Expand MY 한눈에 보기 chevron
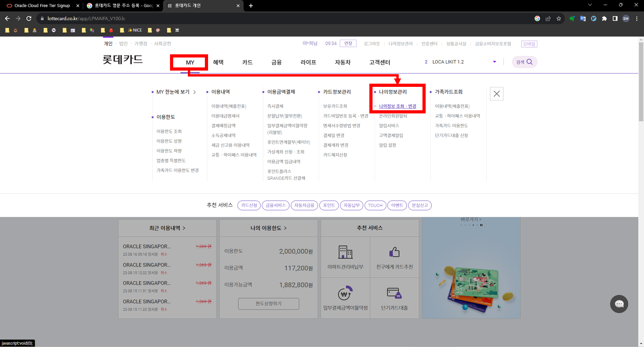This screenshot has width=644, height=347. click(195, 92)
